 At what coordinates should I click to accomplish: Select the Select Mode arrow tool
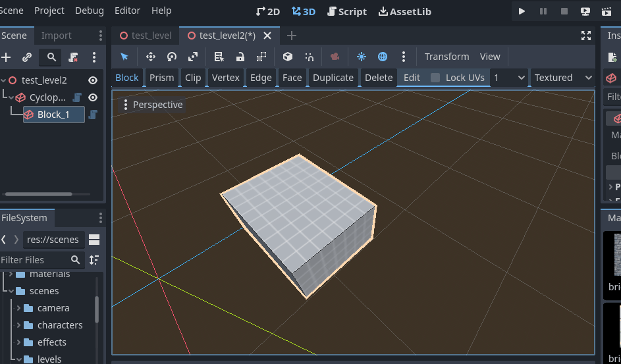tap(124, 57)
